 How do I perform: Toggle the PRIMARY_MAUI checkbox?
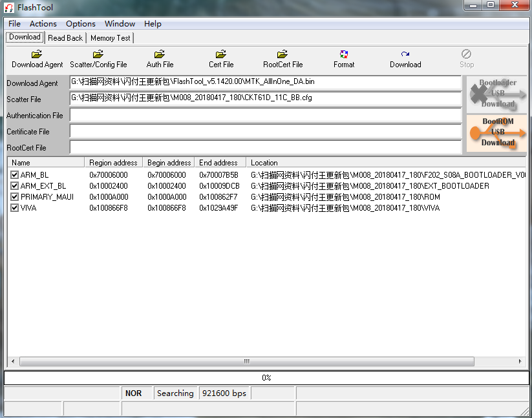14,196
